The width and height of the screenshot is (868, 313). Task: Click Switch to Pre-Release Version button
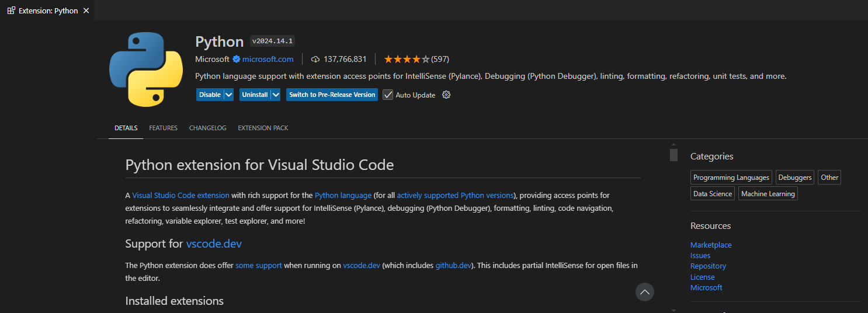[x=332, y=95]
